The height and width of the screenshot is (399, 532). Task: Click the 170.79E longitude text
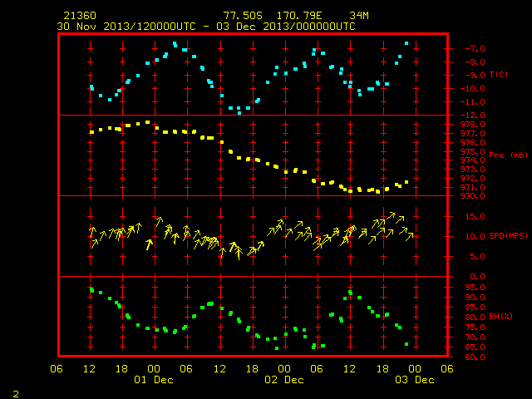[299, 16]
